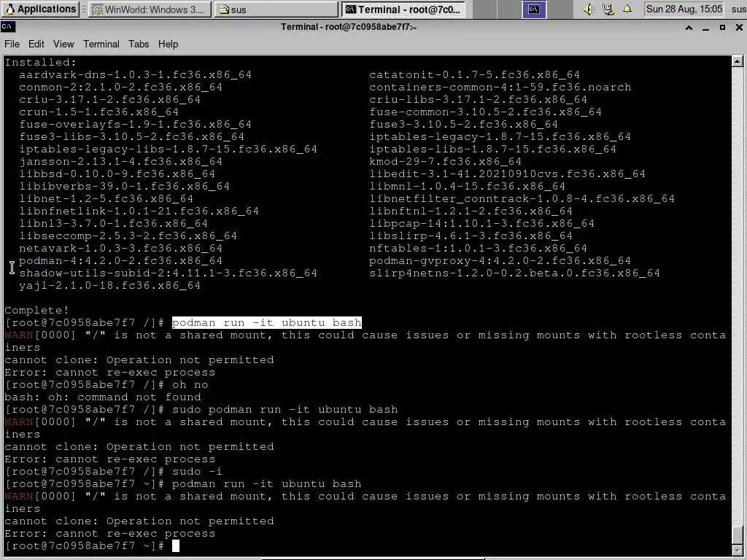
Task: Click the notification bell icon
Action: pyautogui.click(x=627, y=9)
